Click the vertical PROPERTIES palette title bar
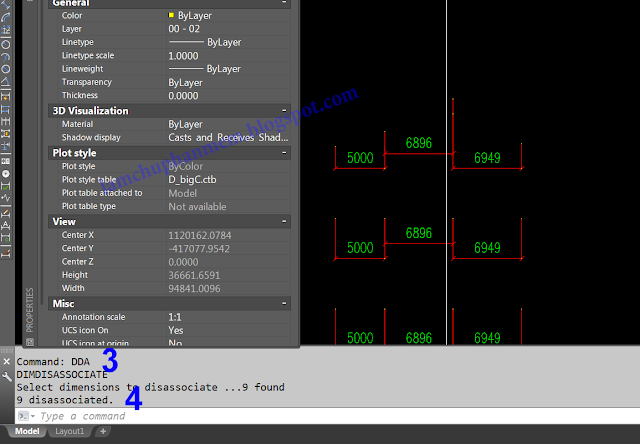The width and height of the screenshot is (640, 444). [x=29, y=308]
